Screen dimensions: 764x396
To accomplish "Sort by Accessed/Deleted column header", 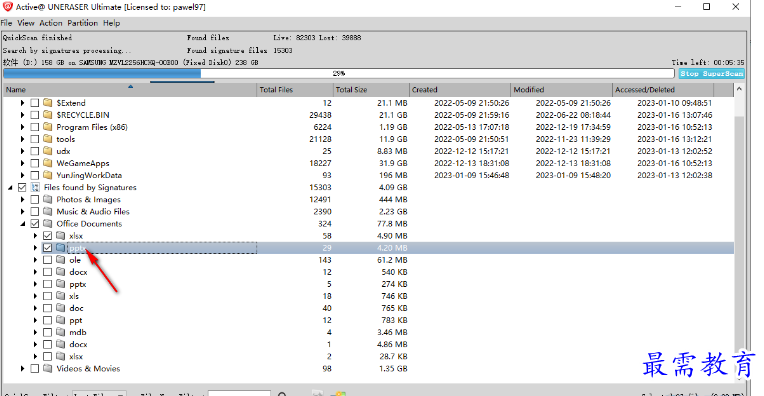I will point(663,90).
